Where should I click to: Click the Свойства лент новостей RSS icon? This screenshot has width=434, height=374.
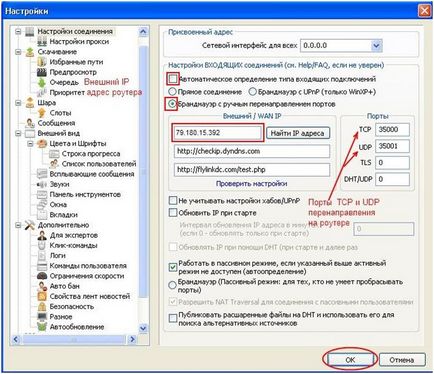[42, 296]
